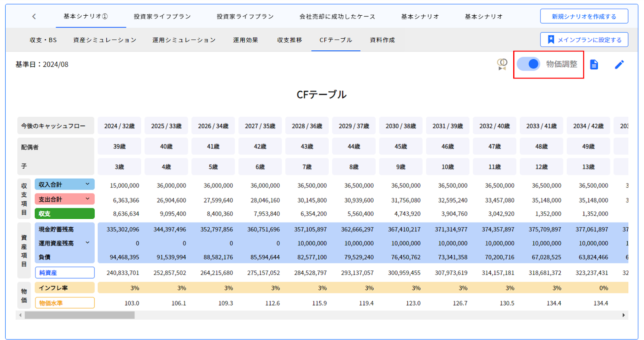This screenshot has height=340, width=644.
Task: Click the left arrow of the horizontal scrollbar
Action: (x=20, y=315)
